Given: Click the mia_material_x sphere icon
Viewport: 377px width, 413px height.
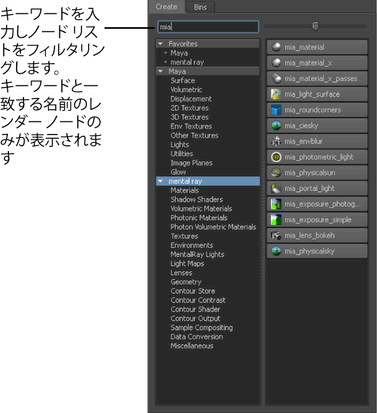Looking at the screenshot, I should coord(276,63).
